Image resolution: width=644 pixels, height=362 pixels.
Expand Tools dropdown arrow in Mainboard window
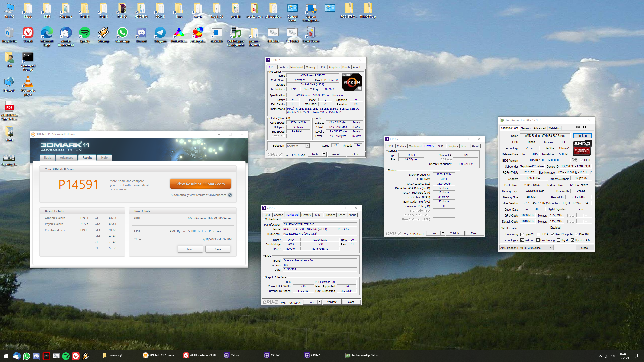coord(319,302)
